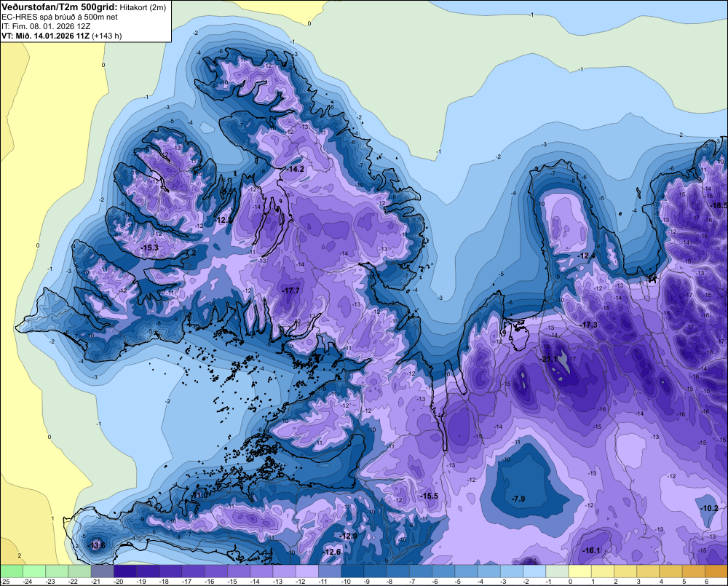
Task: Click the bold -16.1 temperature value
Action: [591, 550]
